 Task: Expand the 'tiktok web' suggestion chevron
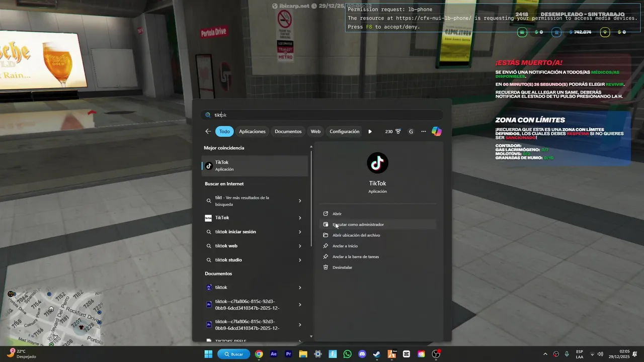pyautogui.click(x=300, y=246)
